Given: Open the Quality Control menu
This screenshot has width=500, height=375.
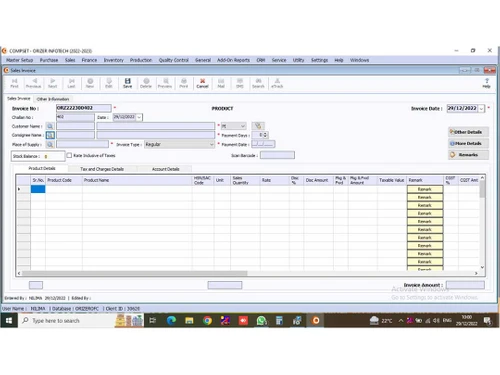Looking at the screenshot, I should [x=174, y=60].
